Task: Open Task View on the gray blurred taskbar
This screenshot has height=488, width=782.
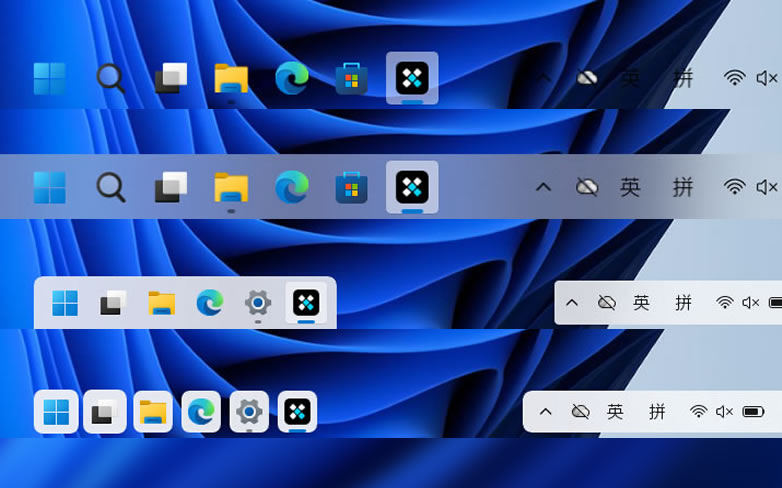Action: [171, 187]
